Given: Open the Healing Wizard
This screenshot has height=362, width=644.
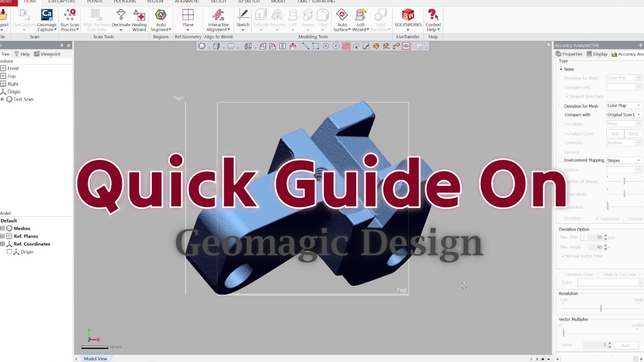Looking at the screenshot, I should tap(139, 20).
